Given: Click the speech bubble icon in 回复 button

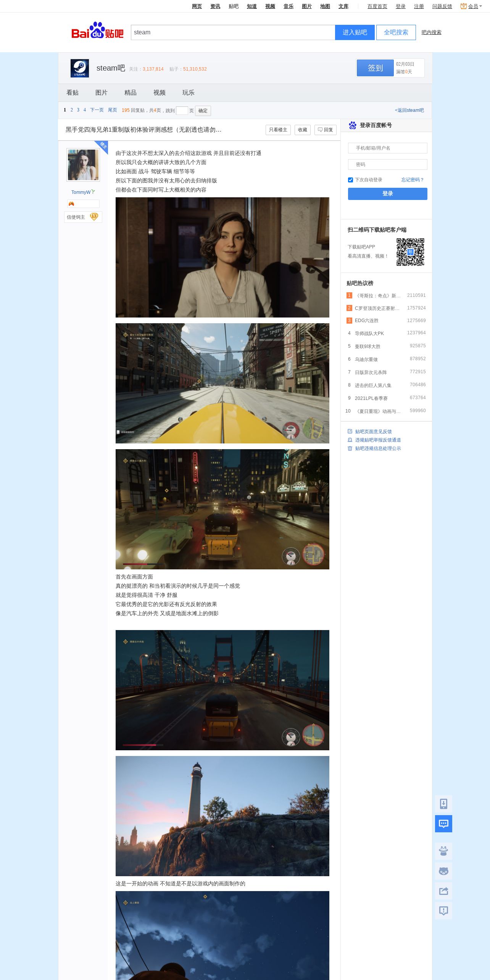Looking at the screenshot, I should pyautogui.click(x=320, y=130).
